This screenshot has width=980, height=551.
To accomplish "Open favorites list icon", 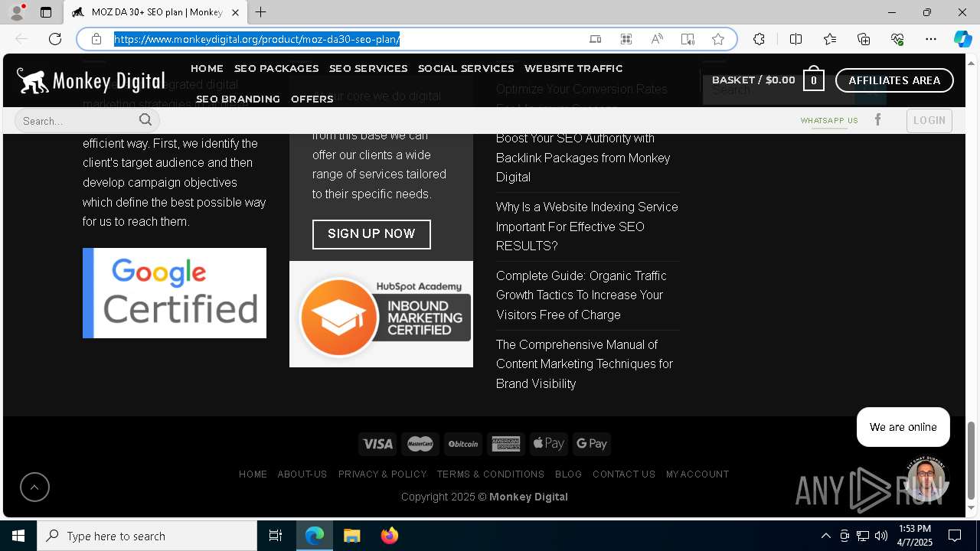I will point(830,39).
